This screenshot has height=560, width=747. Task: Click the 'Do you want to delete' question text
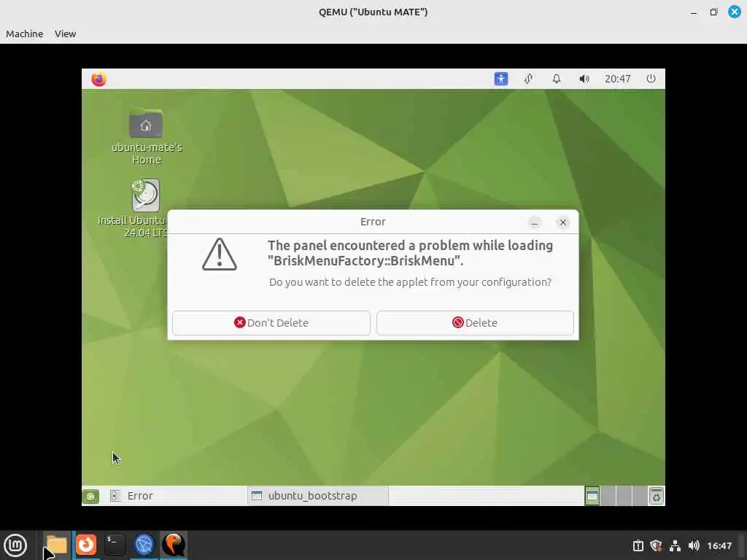410,282
